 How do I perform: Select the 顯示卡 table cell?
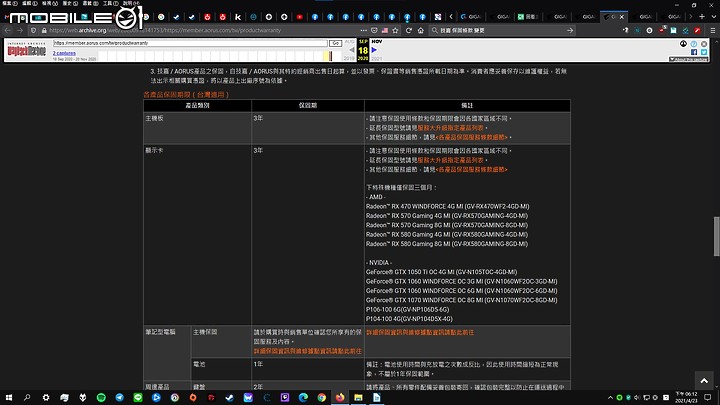click(x=197, y=235)
